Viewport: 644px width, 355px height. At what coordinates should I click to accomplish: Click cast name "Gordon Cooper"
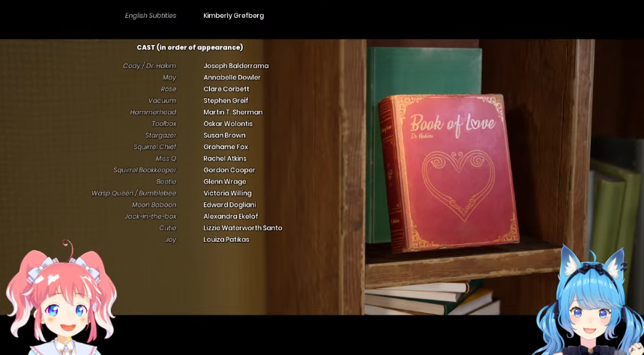(229, 170)
